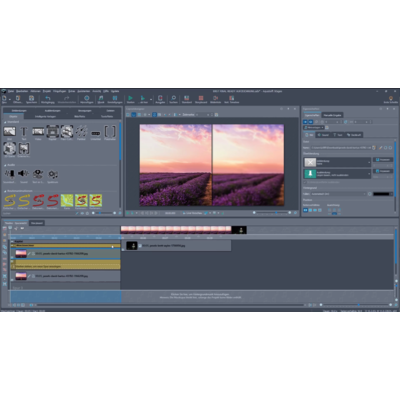Switch to the Sound tab in the Properties panel

click(323, 135)
